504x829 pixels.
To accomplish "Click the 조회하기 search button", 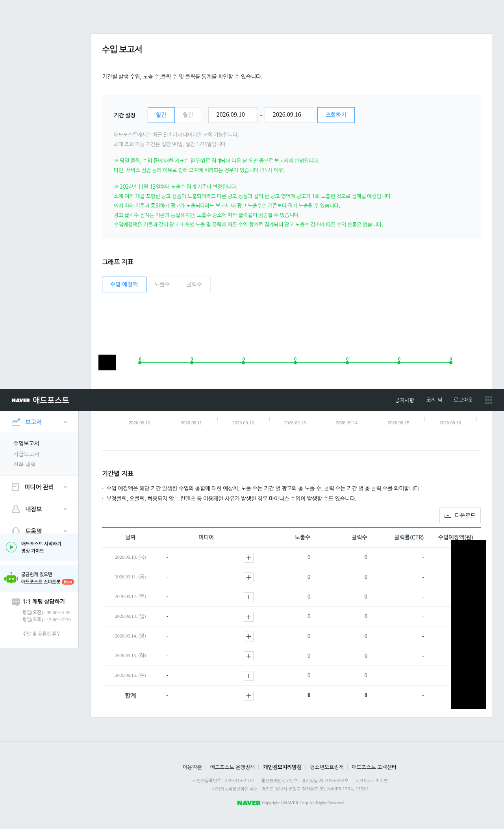I will click(x=336, y=115).
